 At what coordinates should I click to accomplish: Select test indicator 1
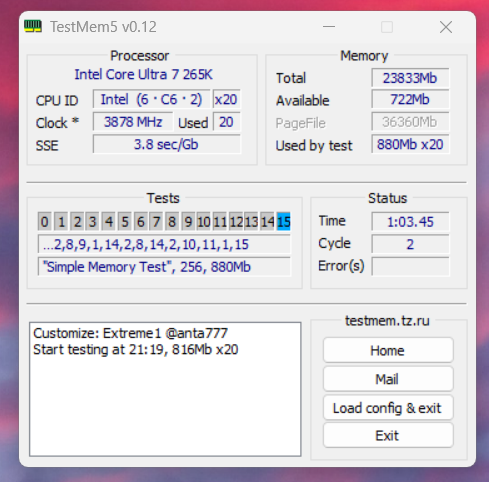(61, 222)
